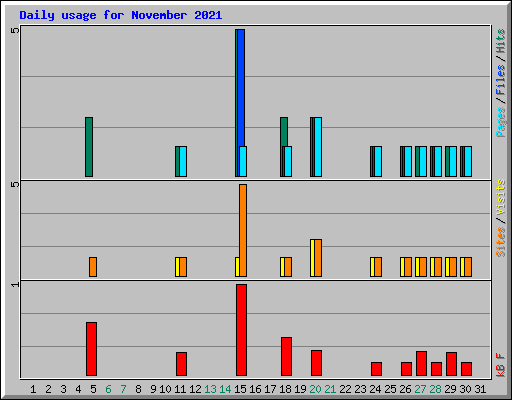
Task: Click green weekend day label 7
Action: click(x=123, y=389)
